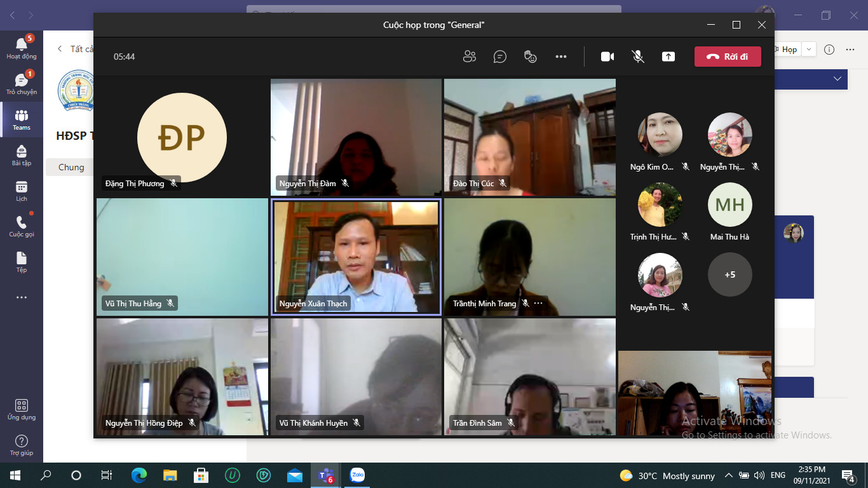This screenshot has height=488, width=868.
Task: Open the participants list icon
Action: (470, 57)
